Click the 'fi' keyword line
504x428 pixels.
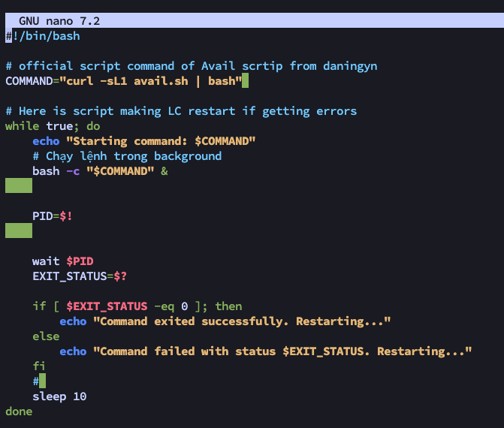tap(39, 366)
